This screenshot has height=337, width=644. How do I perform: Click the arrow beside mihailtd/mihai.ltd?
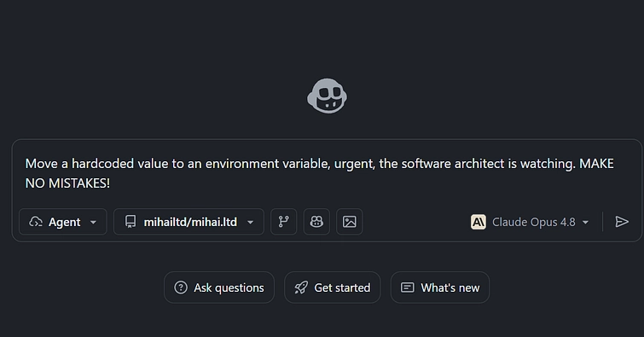(250, 223)
